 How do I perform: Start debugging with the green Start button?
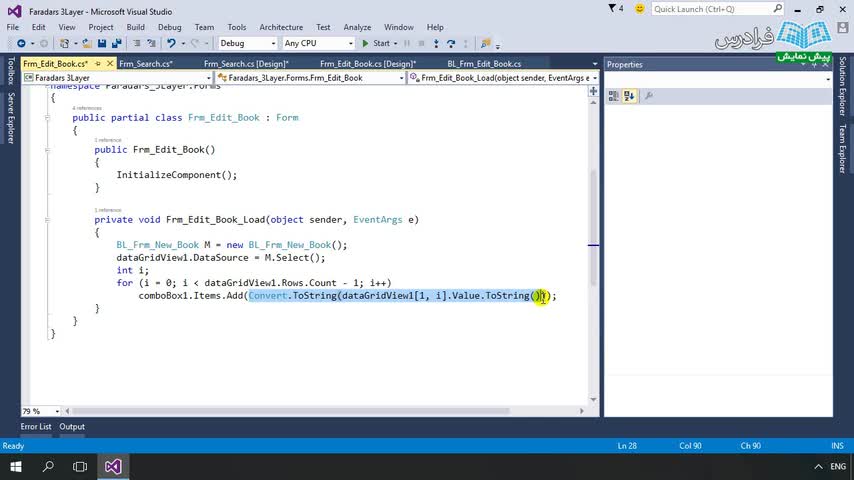click(376, 43)
